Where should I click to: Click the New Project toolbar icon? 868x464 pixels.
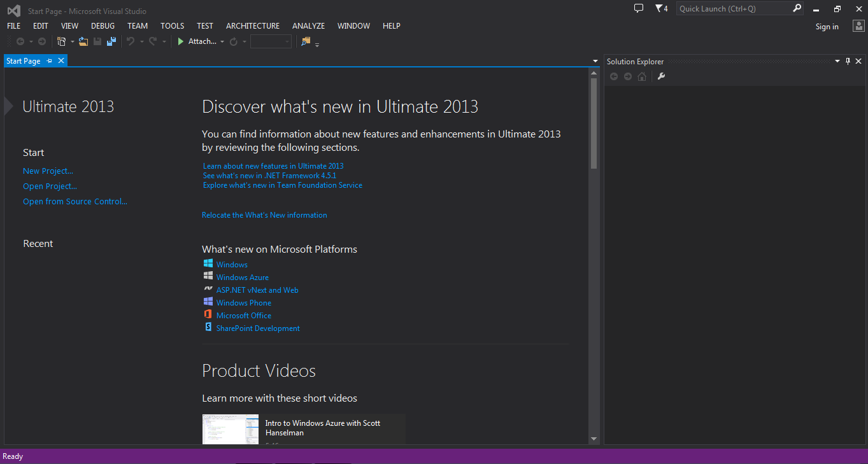pyautogui.click(x=61, y=41)
